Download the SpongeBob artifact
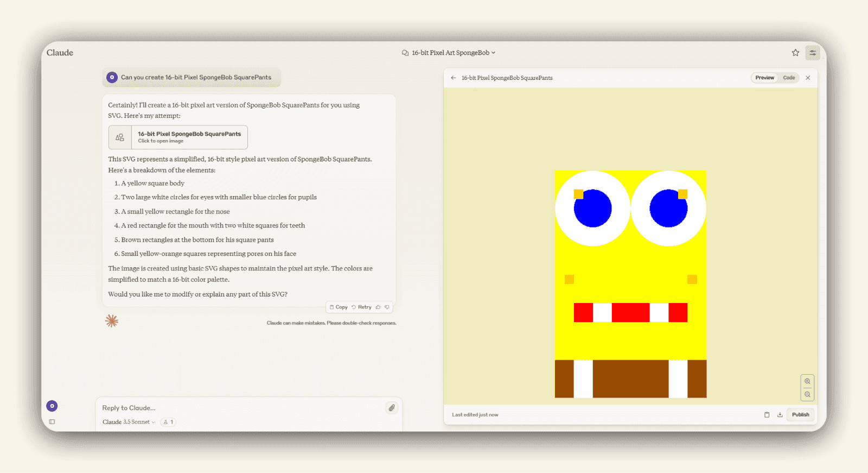Image resolution: width=868 pixels, height=473 pixels. click(x=780, y=415)
